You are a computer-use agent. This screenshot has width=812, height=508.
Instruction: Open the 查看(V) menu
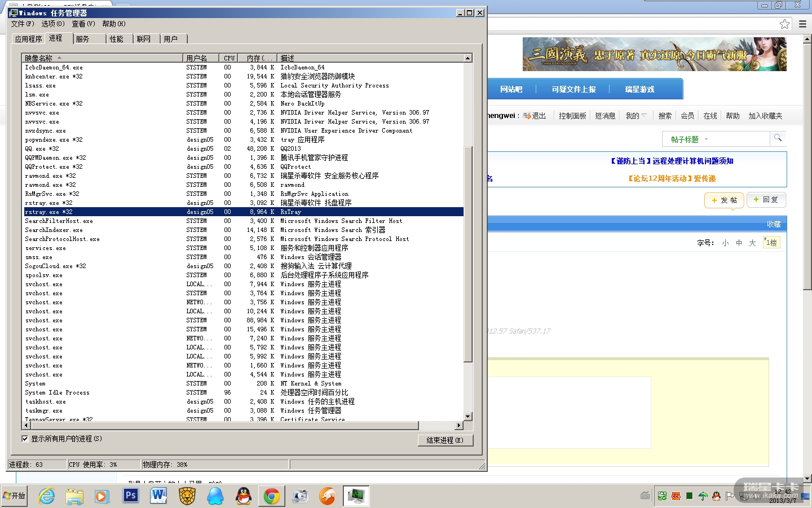pyautogui.click(x=83, y=24)
